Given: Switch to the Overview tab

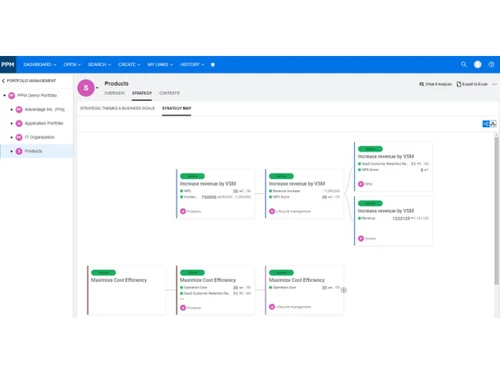Looking at the screenshot, I should click(114, 93).
